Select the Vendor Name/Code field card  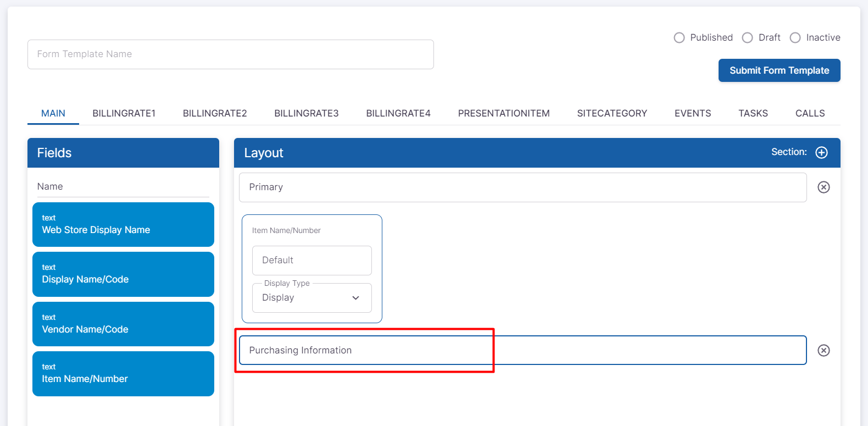pyautogui.click(x=123, y=324)
